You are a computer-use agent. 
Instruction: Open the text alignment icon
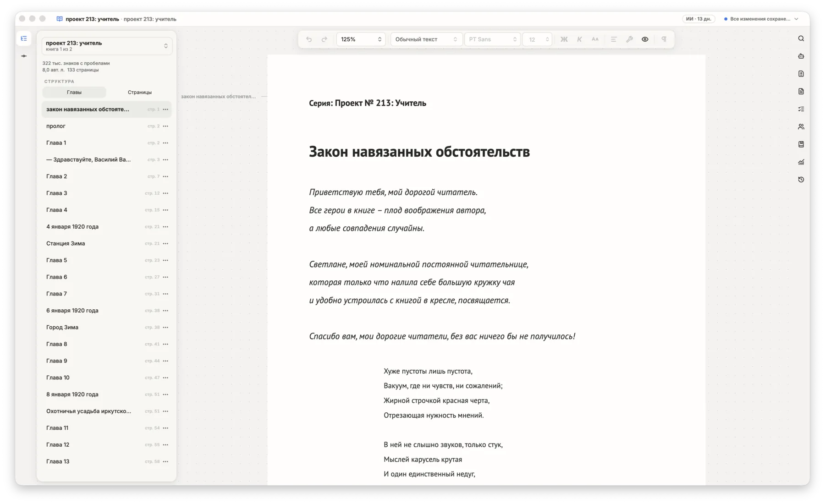[614, 39]
